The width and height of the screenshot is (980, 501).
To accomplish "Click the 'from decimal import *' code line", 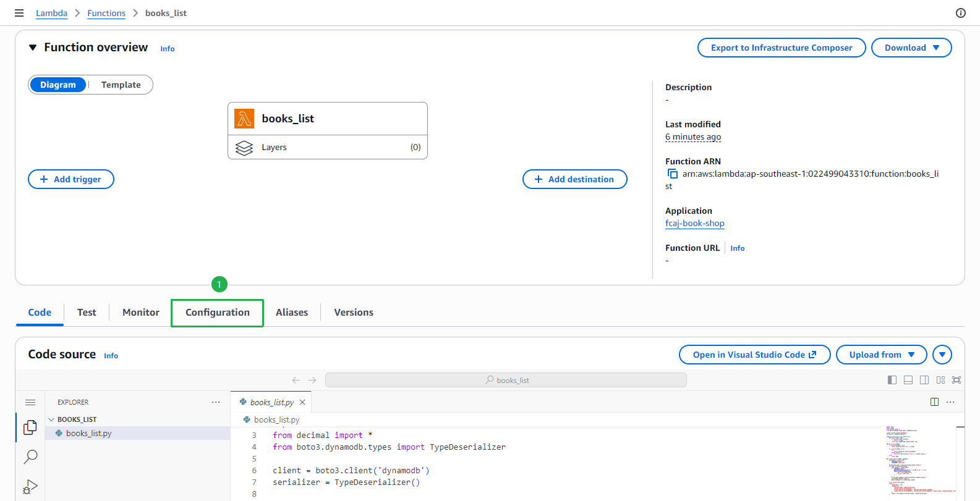I will 322,435.
